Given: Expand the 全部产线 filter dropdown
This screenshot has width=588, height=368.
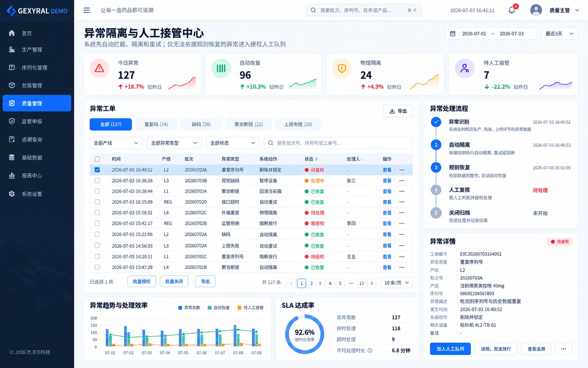Looking at the screenshot, I should pos(116,143).
